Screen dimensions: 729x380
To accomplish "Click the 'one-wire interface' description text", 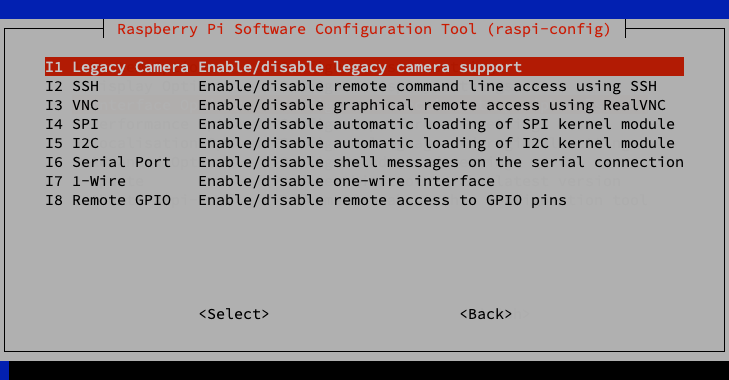I will point(414,181).
